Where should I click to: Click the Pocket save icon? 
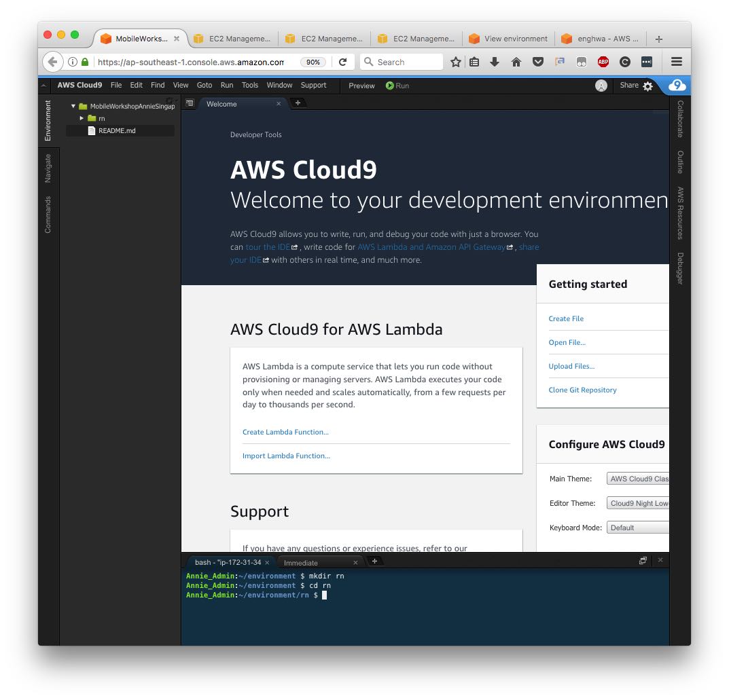point(538,62)
